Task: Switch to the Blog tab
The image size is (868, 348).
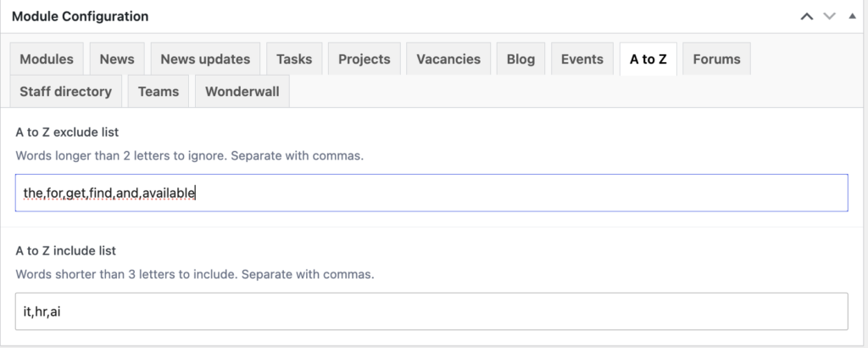Action: click(x=520, y=59)
